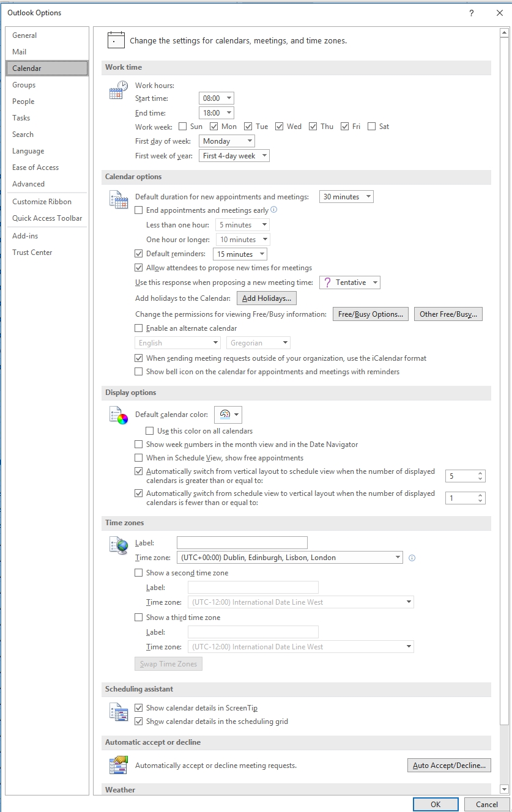512x812 pixels.
Task: Click the Add Holidays button
Action: (267, 298)
